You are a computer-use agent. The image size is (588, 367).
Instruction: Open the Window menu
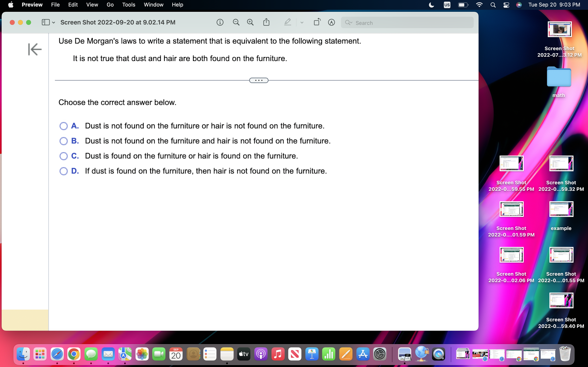tap(153, 5)
